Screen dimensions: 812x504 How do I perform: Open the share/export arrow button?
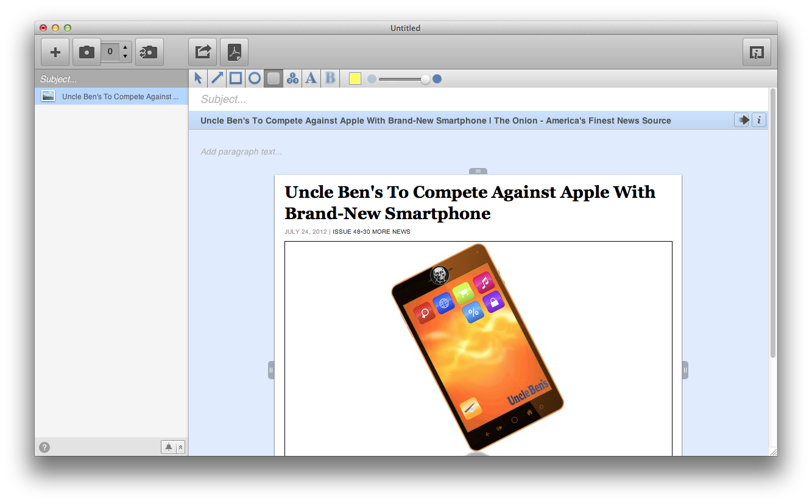(202, 52)
